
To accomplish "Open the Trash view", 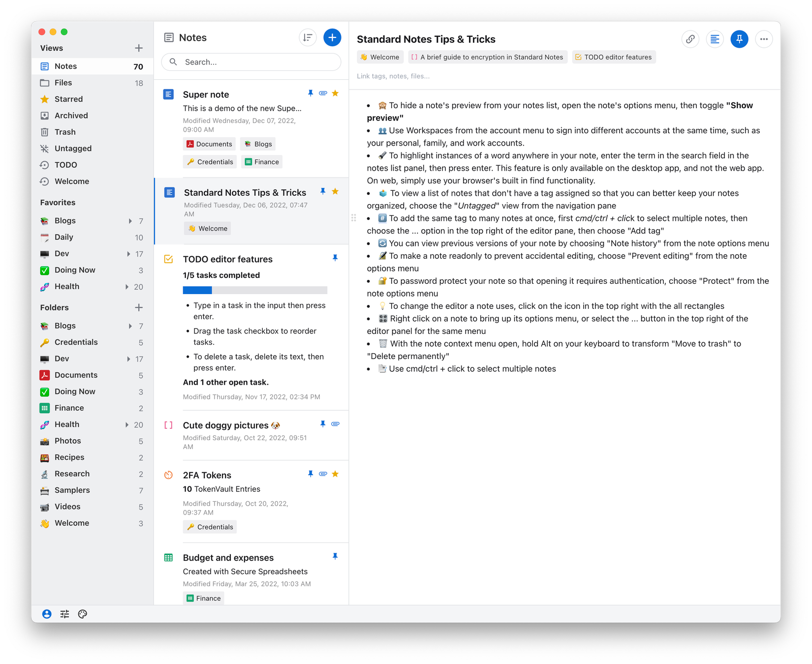I will pyautogui.click(x=64, y=132).
